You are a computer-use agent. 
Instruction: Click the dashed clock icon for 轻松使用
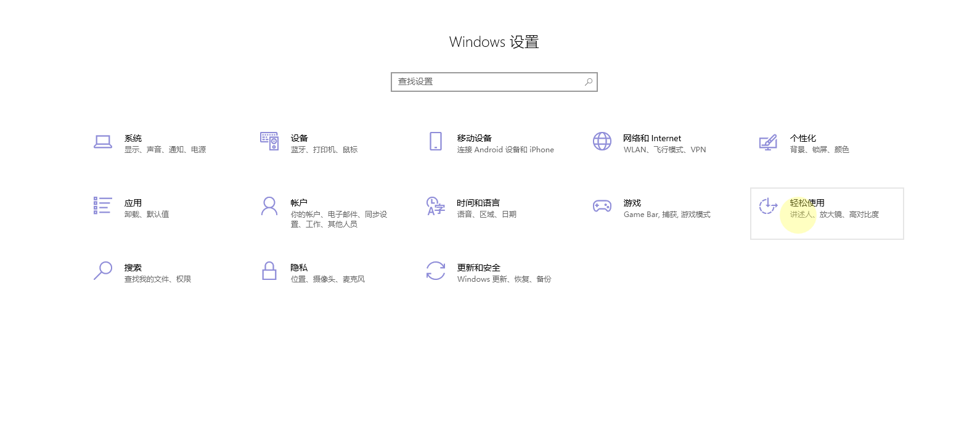768,206
